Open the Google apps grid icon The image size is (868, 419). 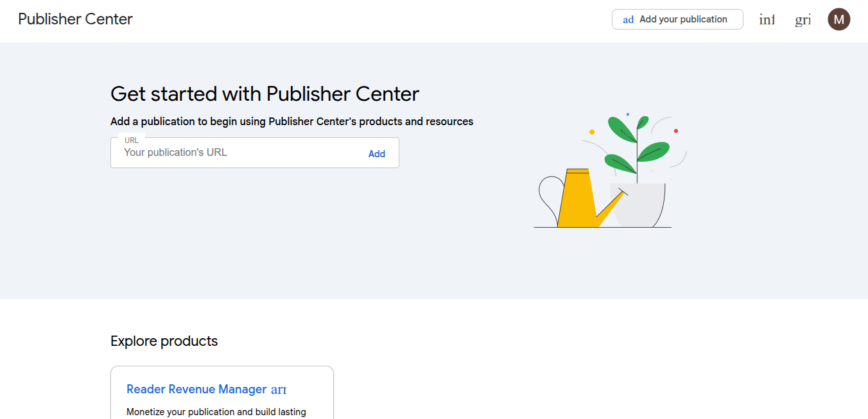803,20
